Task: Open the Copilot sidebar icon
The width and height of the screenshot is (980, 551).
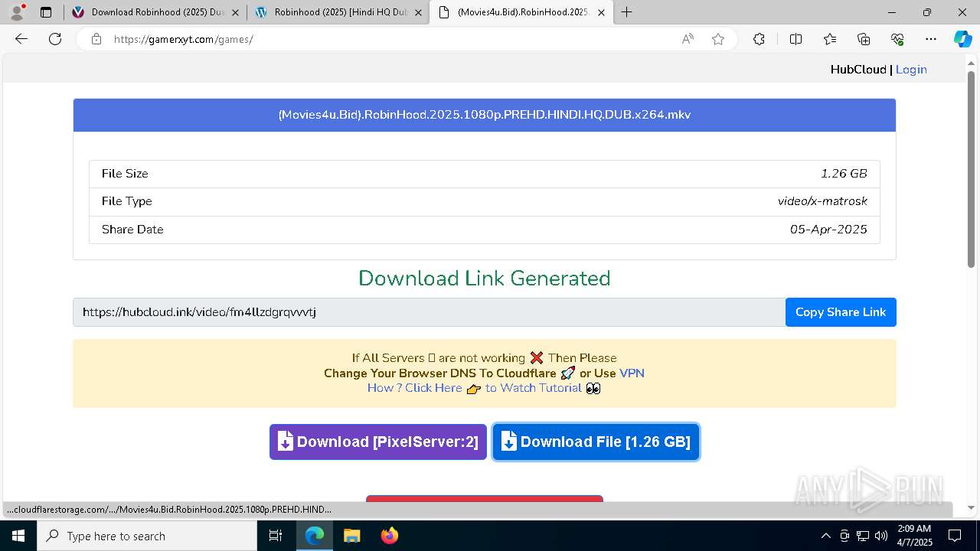Action: (x=962, y=39)
